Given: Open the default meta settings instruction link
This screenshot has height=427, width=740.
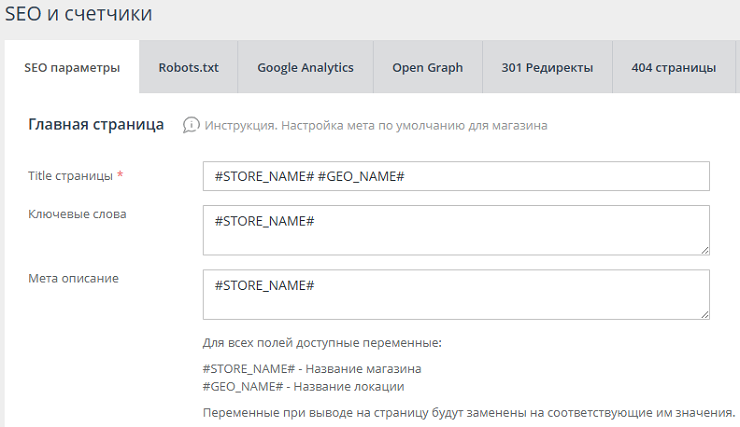Looking at the screenshot, I should tap(376, 126).
